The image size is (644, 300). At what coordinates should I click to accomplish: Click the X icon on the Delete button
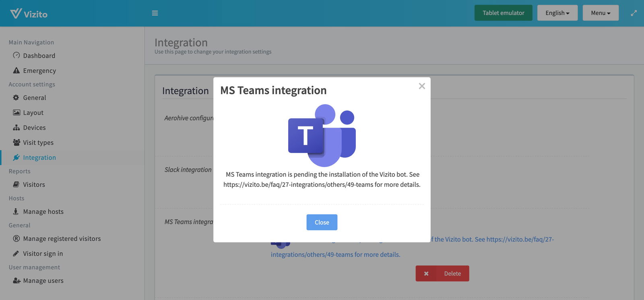click(426, 273)
